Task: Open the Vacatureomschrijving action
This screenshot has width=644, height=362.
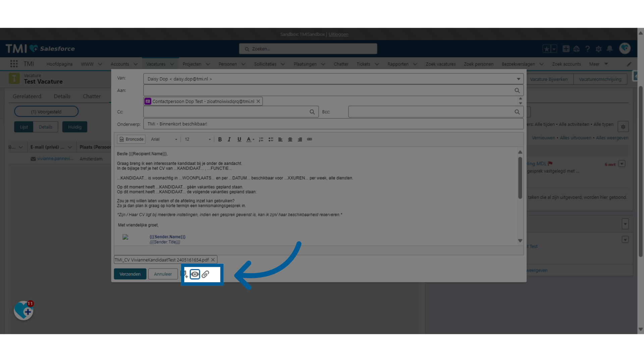Action: click(600, 79)
